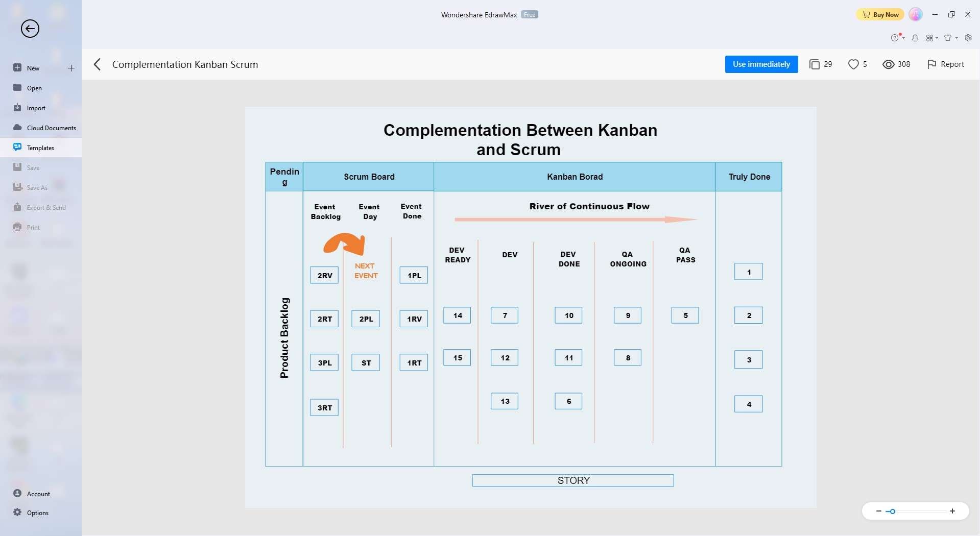Click the heart like icon
The width and height of the screenshot is (980, 536).
pos(853,64)
